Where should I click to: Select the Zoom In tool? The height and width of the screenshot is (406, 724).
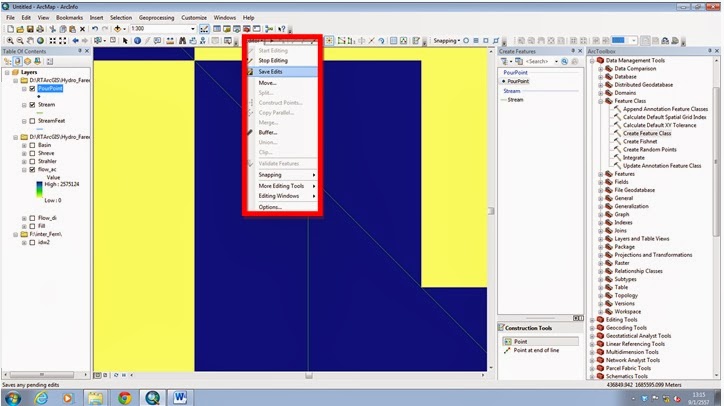pyautogui.click(x=10, y=41)
